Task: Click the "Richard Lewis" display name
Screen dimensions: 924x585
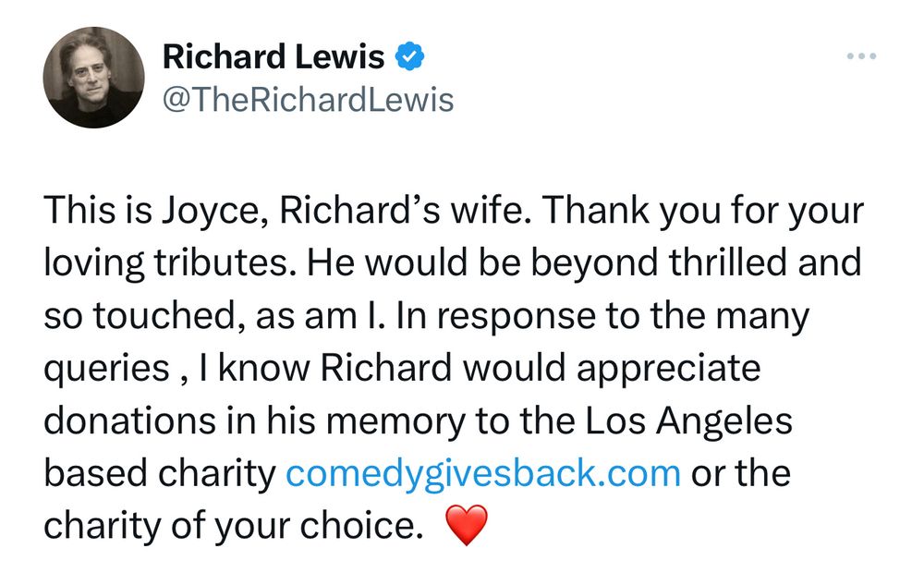Action: (274, 57)
